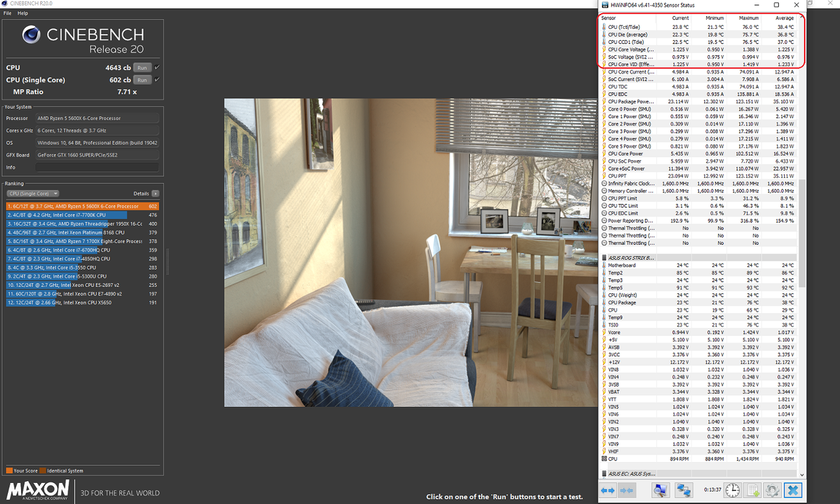The width and height of the screenshot is (840, 504).
Task: Click the Cinebench logo icon in the title bar
Action: 5,3
